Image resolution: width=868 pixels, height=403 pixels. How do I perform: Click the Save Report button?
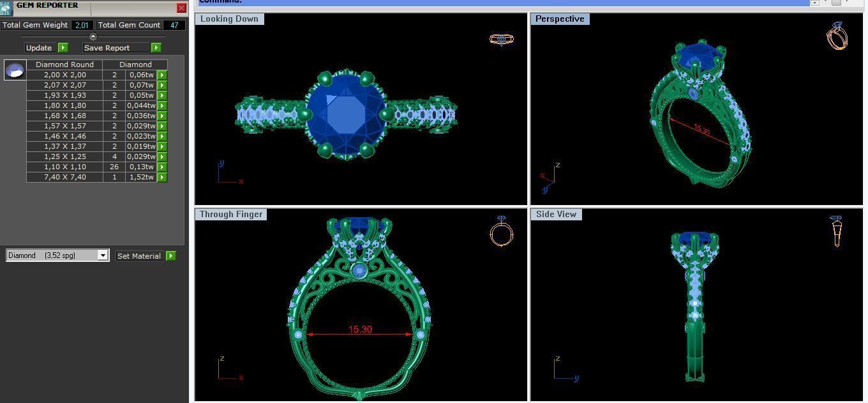point(107,48)
